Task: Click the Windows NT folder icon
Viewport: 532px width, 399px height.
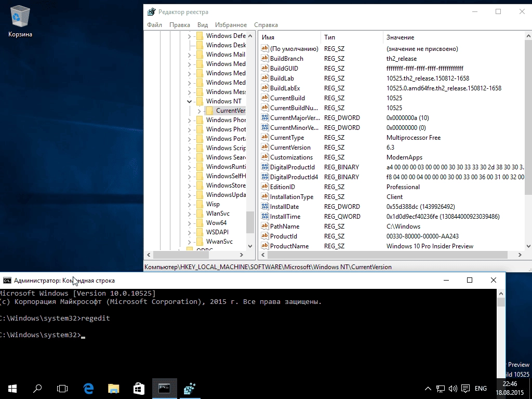Action: [200, 101]
